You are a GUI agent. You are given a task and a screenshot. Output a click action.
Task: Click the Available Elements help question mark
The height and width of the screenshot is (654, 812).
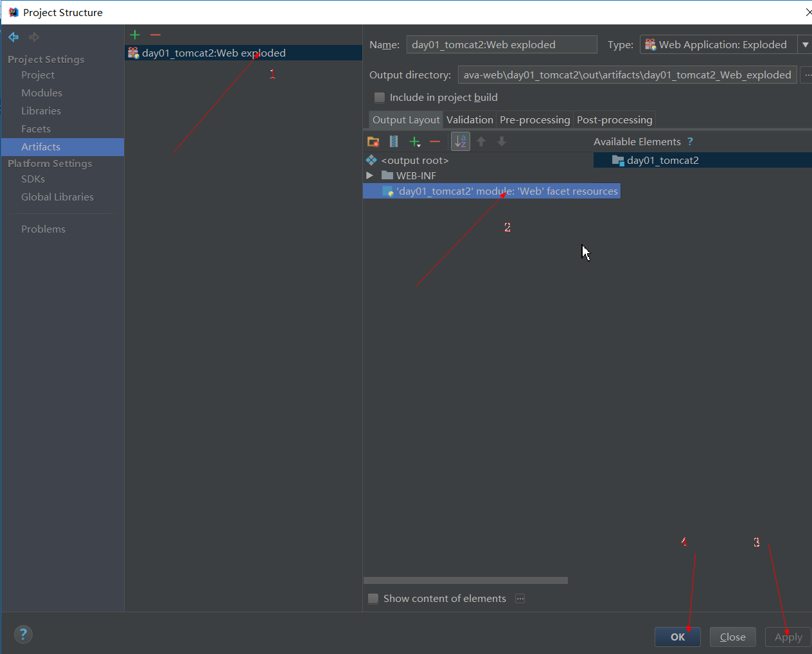point(690,142)
